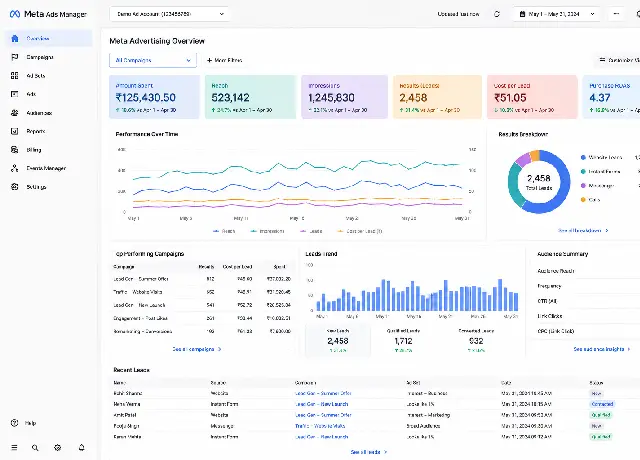Open 'Traffic – Website Visits' campaign link in Recent Leads
640x460 pixels.
(320, 426)
